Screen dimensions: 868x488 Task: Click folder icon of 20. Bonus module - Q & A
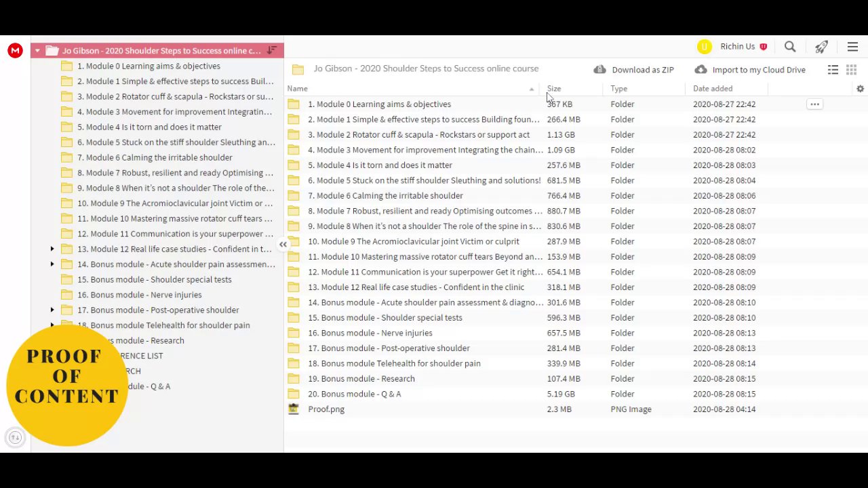coord(293,394)
